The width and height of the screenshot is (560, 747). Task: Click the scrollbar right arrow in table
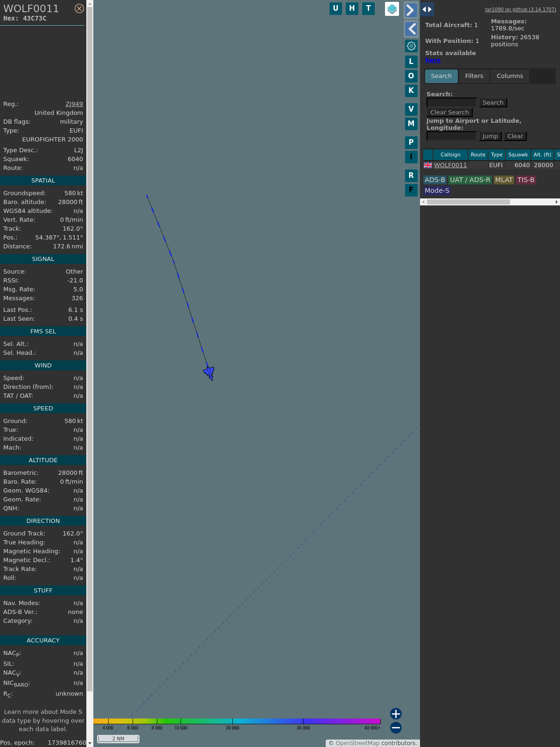point(557,202)
